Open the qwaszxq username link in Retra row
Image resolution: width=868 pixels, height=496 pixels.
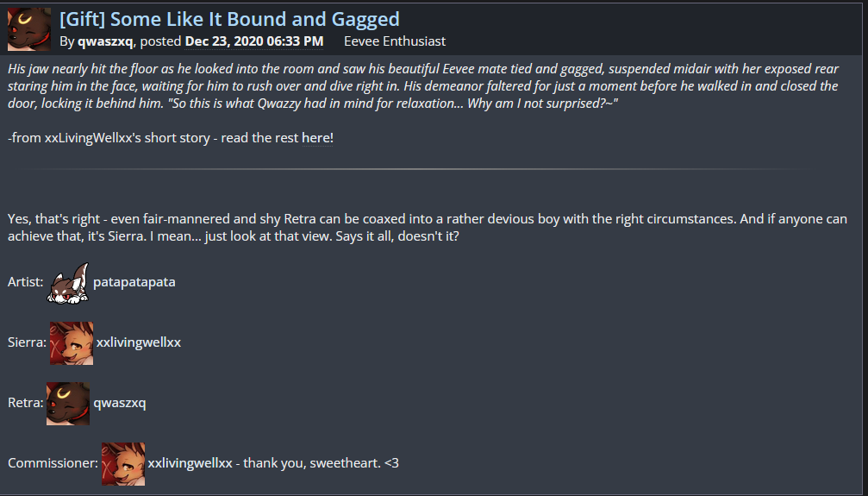click(x=119, y=403)
